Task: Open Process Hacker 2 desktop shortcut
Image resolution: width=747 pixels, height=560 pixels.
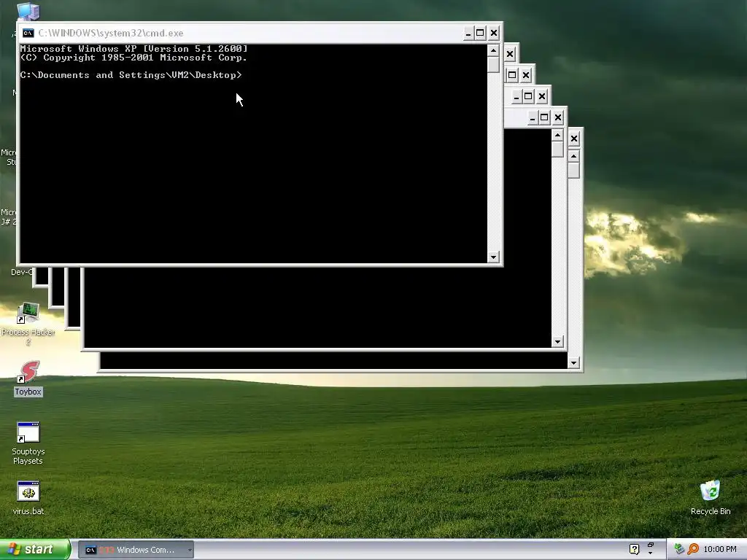Action: (x=28, y=324)
